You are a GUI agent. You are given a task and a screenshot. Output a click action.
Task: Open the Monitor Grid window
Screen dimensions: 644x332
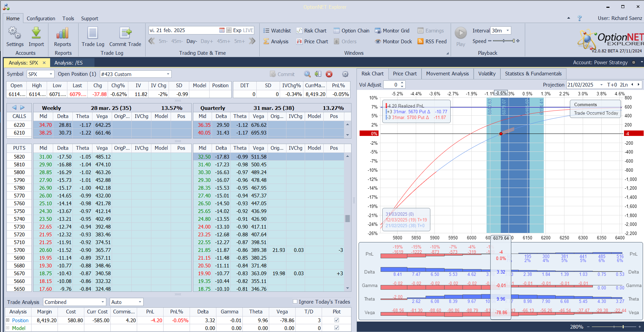tap(392, 31)
